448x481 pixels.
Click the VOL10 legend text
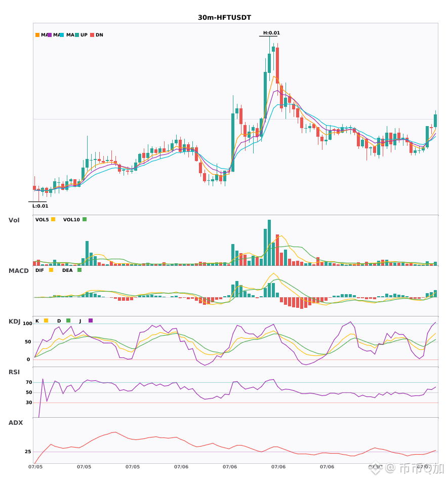71,220
